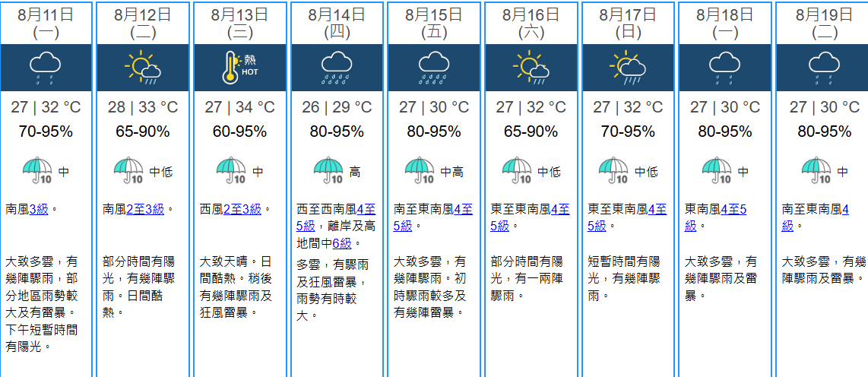Open the 3級 wind link for 8月11日
This screenshot has height=377, width=868.
39,209
